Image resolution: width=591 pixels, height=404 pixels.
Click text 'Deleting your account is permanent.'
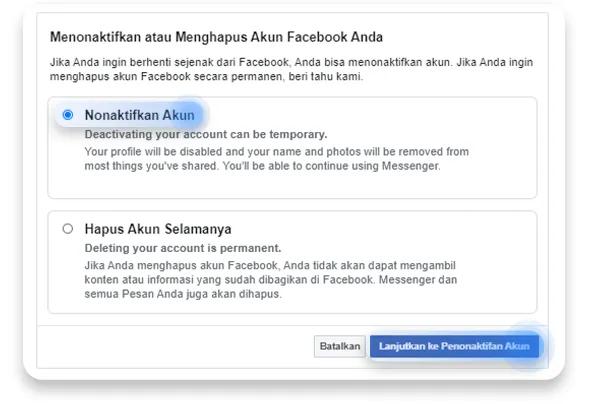tap(183, 248)
